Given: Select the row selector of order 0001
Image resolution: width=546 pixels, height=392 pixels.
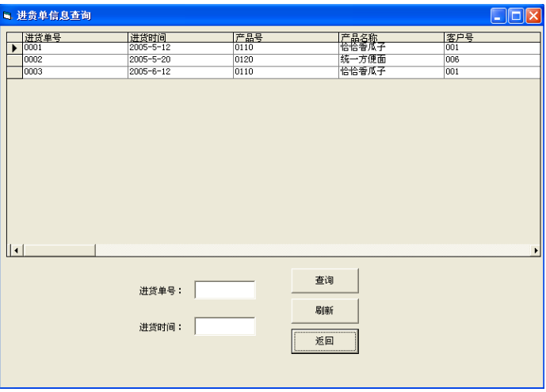Looking at the screenshot, I should pyautogui.click(x=14, y=48).
